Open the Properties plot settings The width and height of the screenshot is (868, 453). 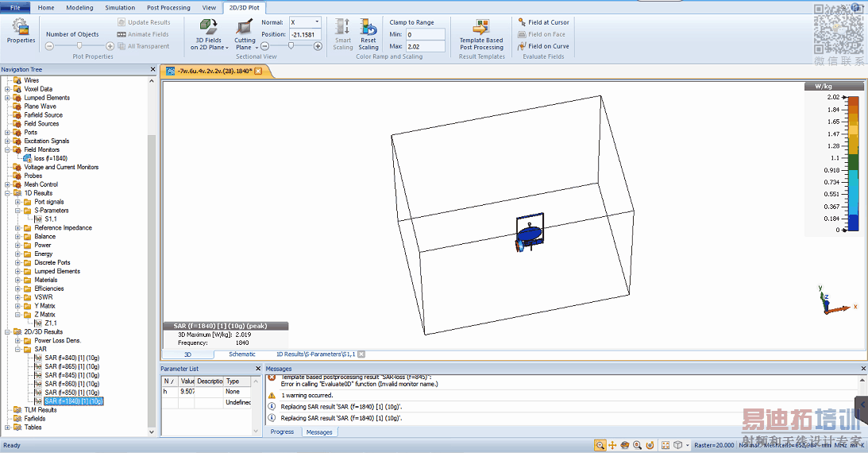click(21, 31)
